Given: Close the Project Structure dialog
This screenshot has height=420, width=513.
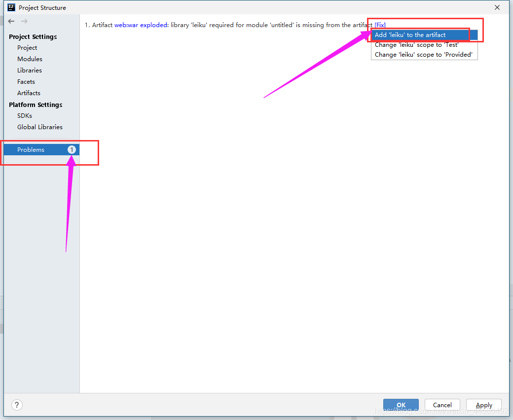Looking at the screenshot, I should coord(497,7).
